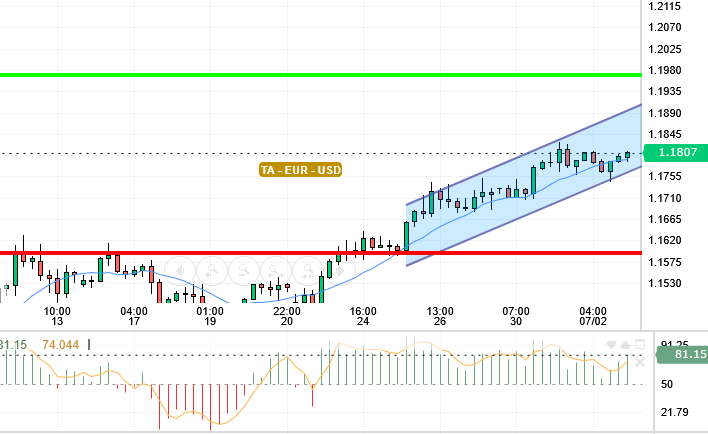Click the 10:00 13 time axis label

pos(57,316)
